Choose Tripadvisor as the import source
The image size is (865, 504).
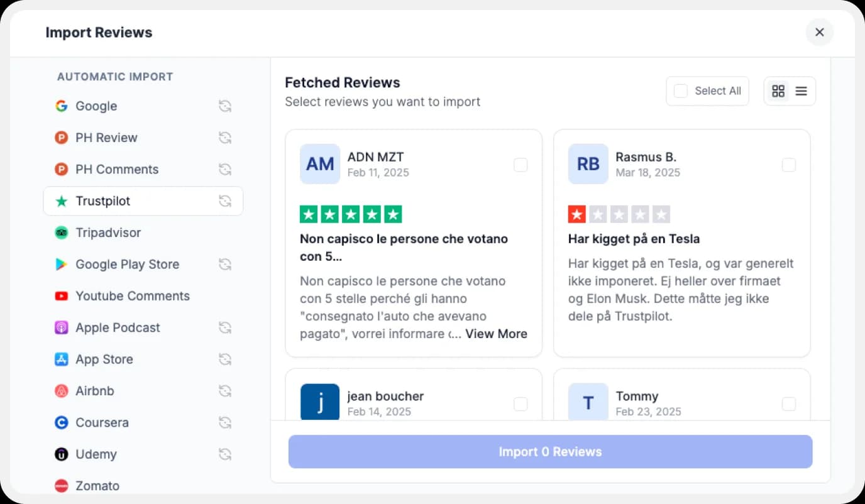[x=107, y=233]
